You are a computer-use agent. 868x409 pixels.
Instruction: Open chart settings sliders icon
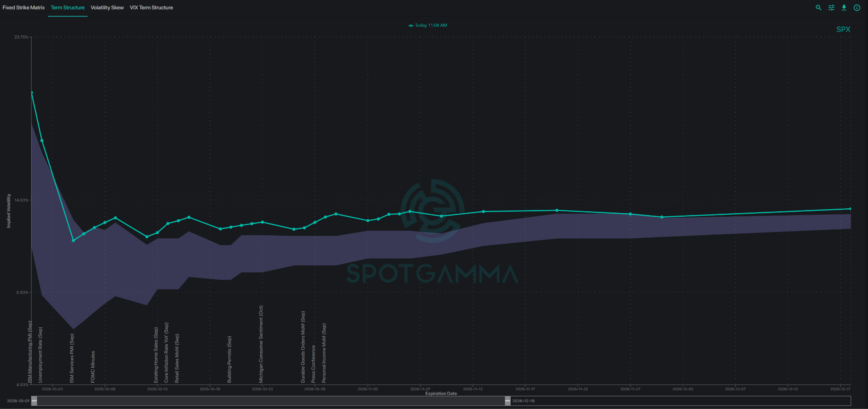831,8
